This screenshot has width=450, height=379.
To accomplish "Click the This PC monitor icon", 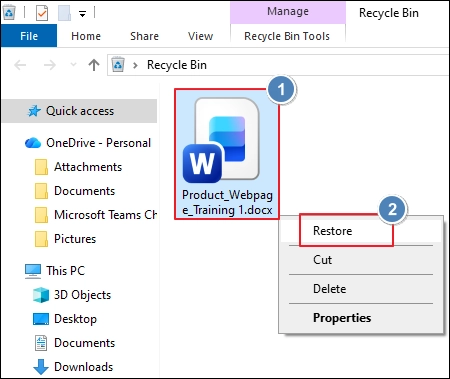I will (33, 271).
